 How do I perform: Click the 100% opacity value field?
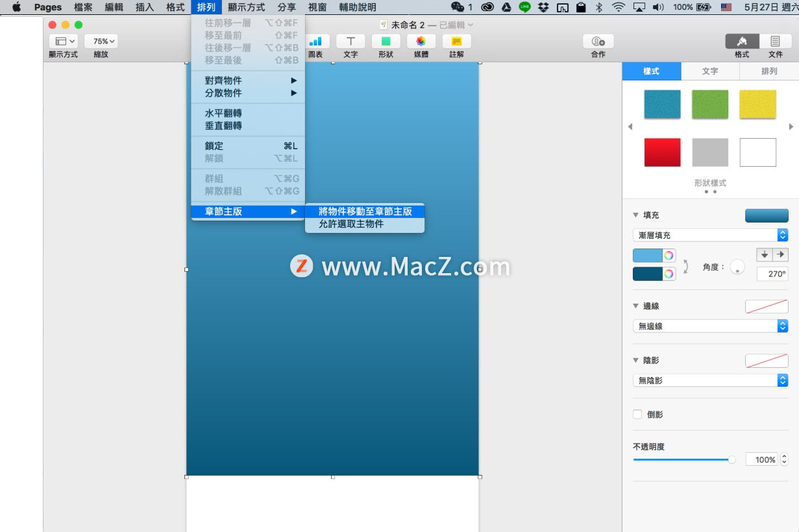tap(761, 459)
